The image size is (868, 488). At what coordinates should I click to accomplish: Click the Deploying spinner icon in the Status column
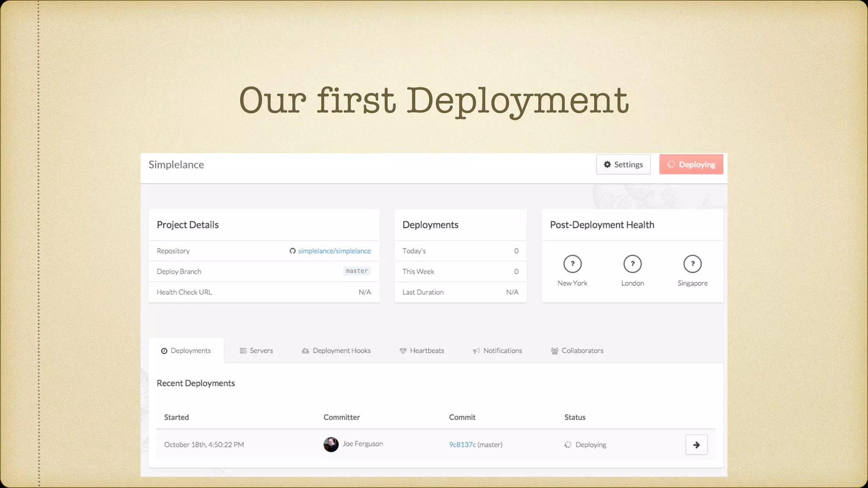coord(568,444)
